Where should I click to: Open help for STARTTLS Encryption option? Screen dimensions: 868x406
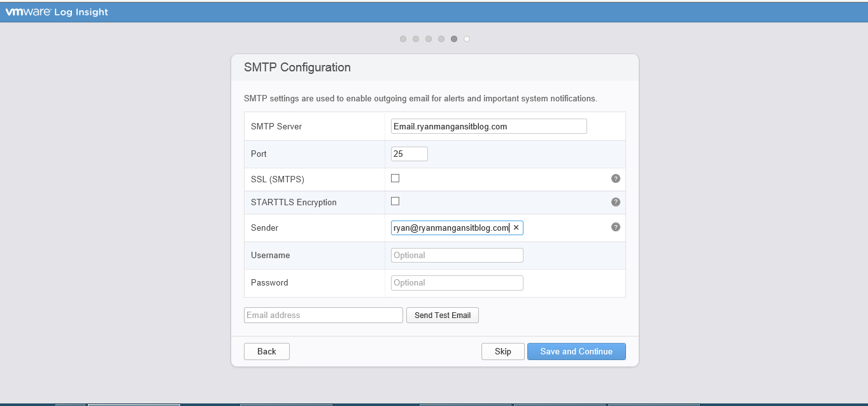pos(615,202)
